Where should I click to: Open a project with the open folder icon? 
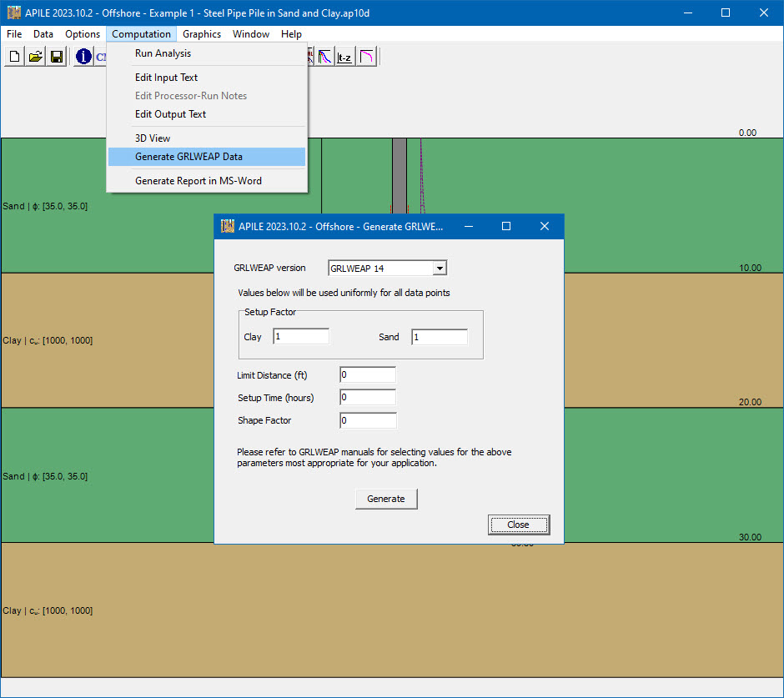pos(35,56)
